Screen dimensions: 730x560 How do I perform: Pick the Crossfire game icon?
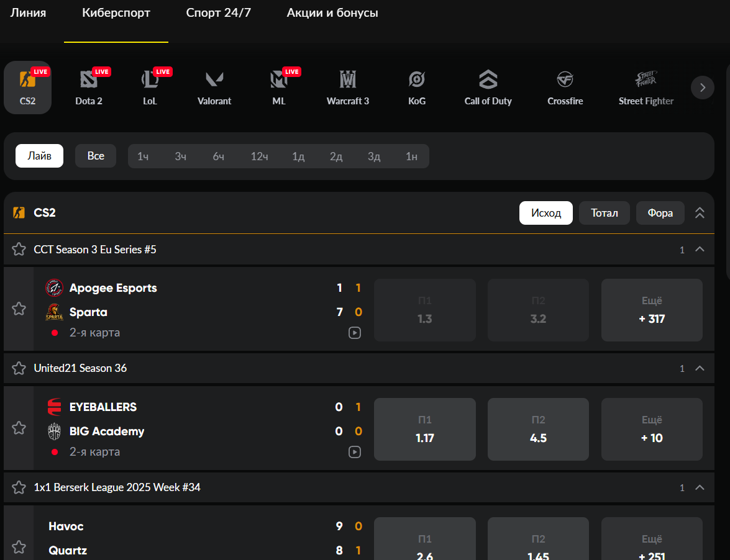(x=565, y=88)
